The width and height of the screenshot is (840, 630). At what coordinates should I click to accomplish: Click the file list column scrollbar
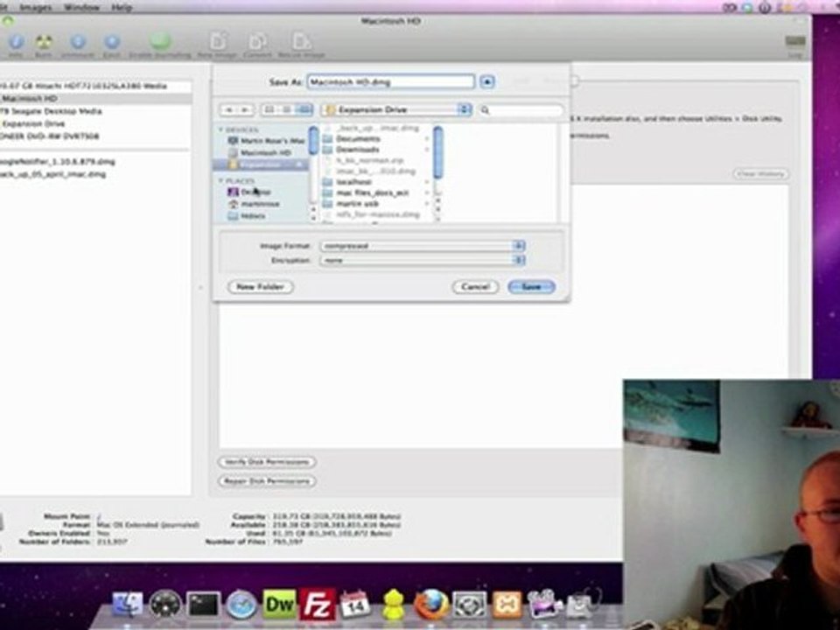click(437, 152)
